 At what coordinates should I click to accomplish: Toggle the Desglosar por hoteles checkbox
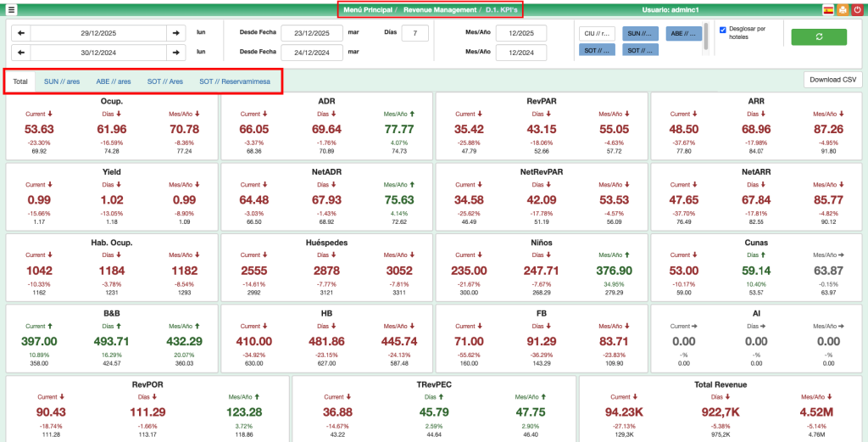[x=722, y=30]
